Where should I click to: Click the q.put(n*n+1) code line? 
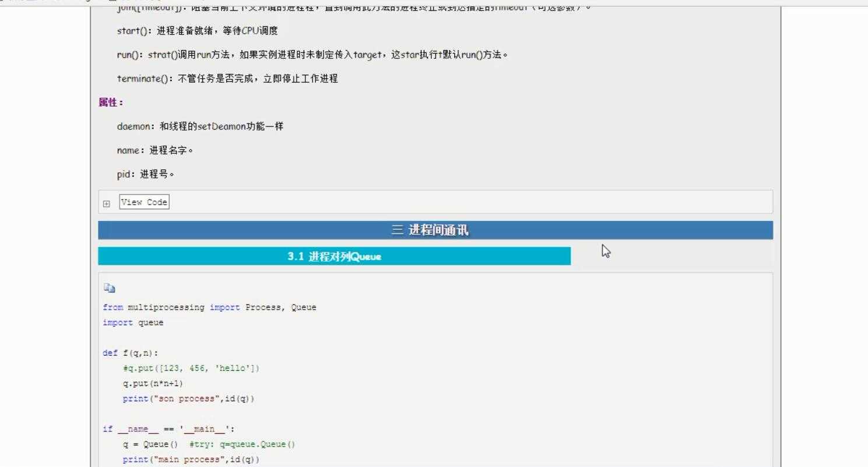click(x=153, y=383)
